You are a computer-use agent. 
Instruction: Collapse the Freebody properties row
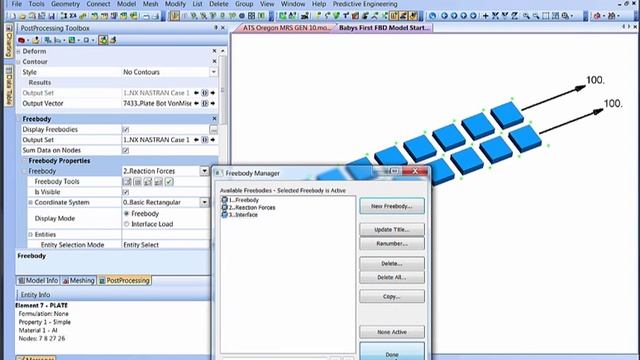point(24,171)
